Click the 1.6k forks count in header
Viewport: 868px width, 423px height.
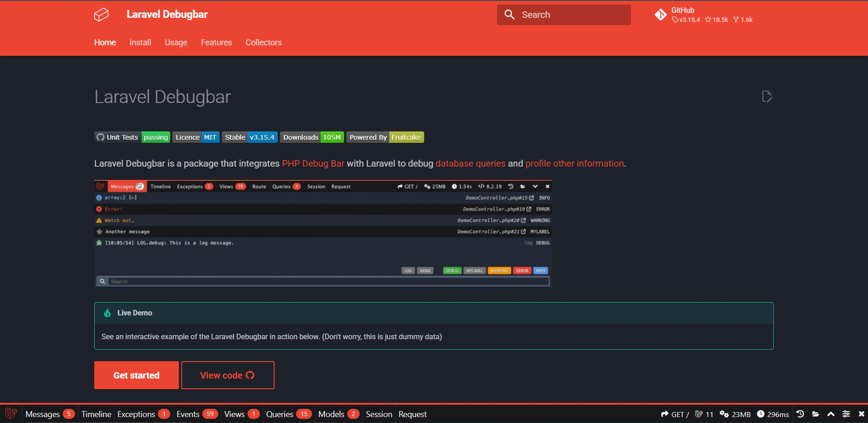(743, 20)
